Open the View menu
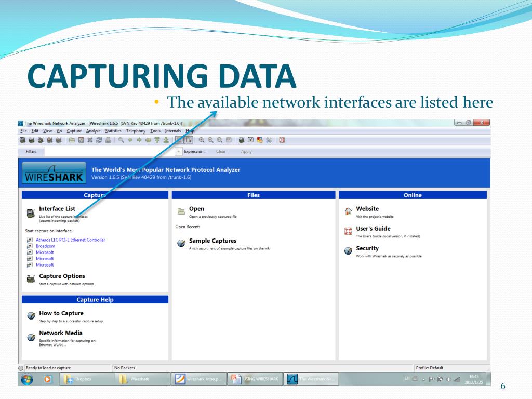This screenshot has width=532, height=399. [47, 131]
